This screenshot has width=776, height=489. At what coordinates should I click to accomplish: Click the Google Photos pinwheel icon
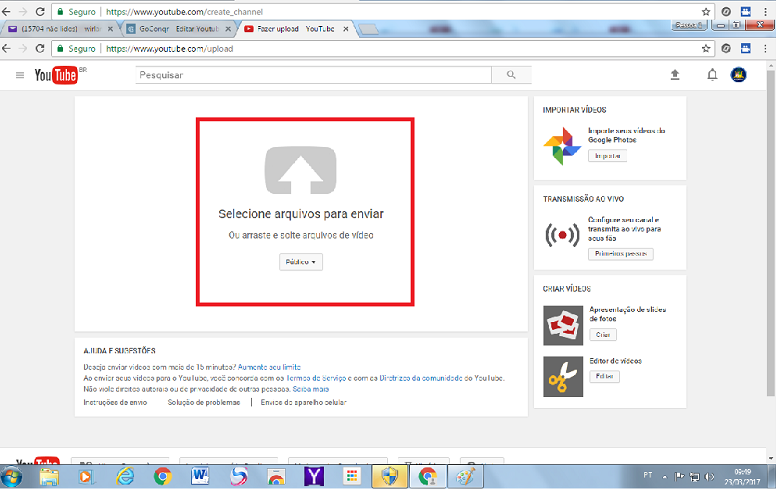562,146
